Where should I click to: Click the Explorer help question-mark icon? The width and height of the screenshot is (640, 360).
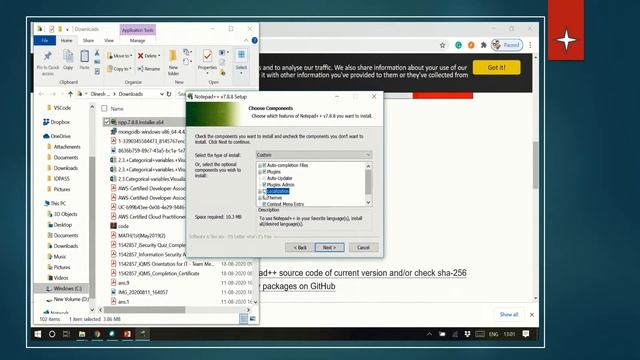pos(255,40)
